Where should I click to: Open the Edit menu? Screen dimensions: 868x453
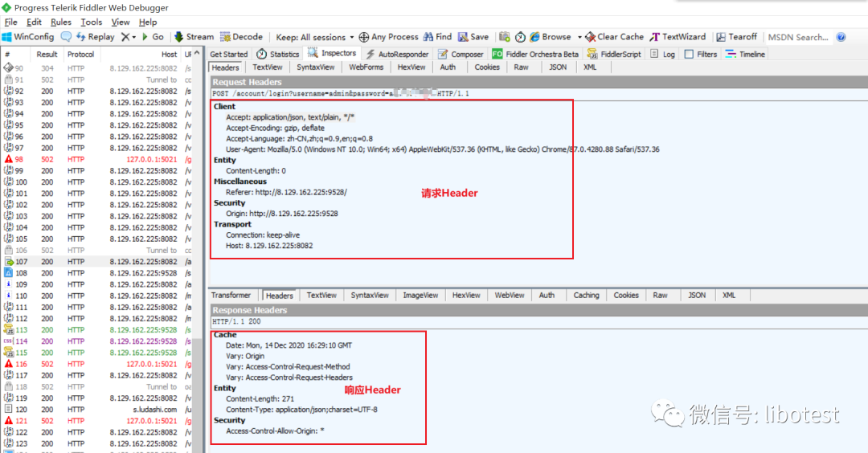click(34, 22)
